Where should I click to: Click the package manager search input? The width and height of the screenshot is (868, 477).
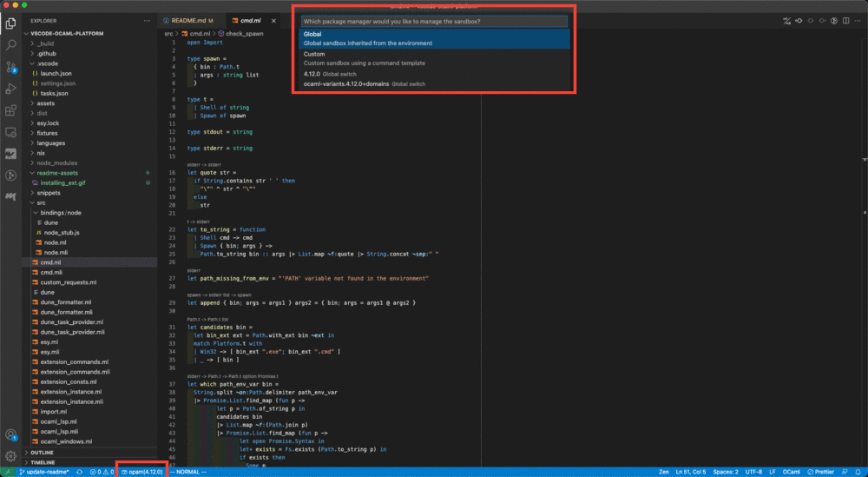point(435,21)
